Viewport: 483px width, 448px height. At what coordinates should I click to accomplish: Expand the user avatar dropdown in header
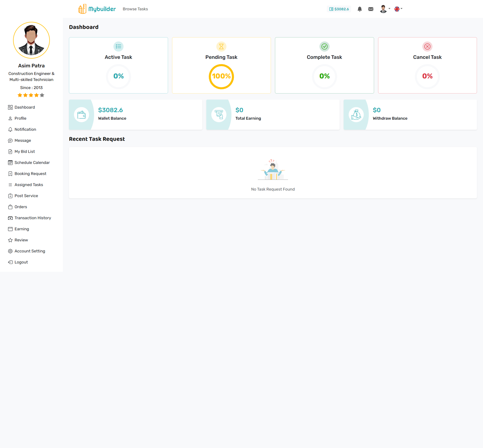385,9
